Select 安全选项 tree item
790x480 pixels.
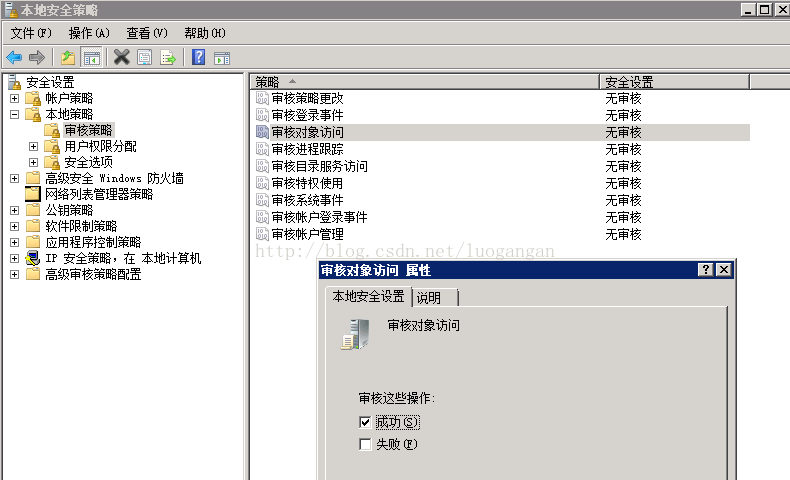[89, 163]
